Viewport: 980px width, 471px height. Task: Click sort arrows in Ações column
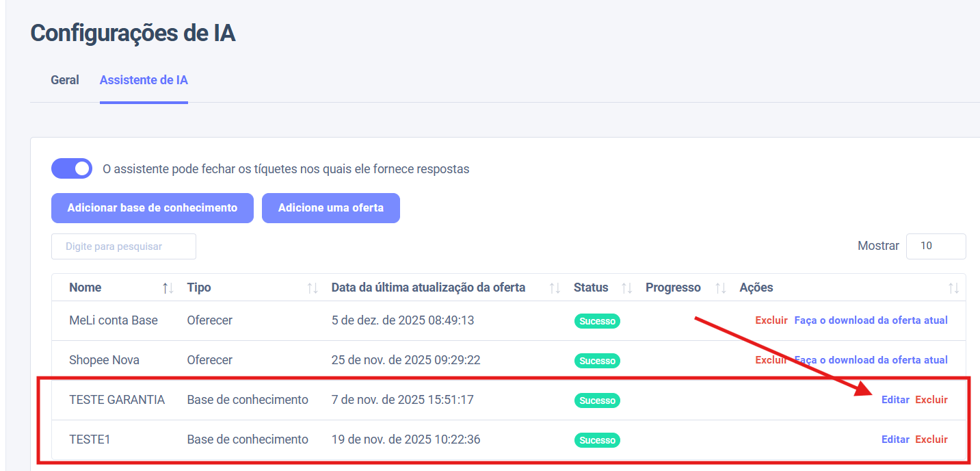click(x=953, y=288)
